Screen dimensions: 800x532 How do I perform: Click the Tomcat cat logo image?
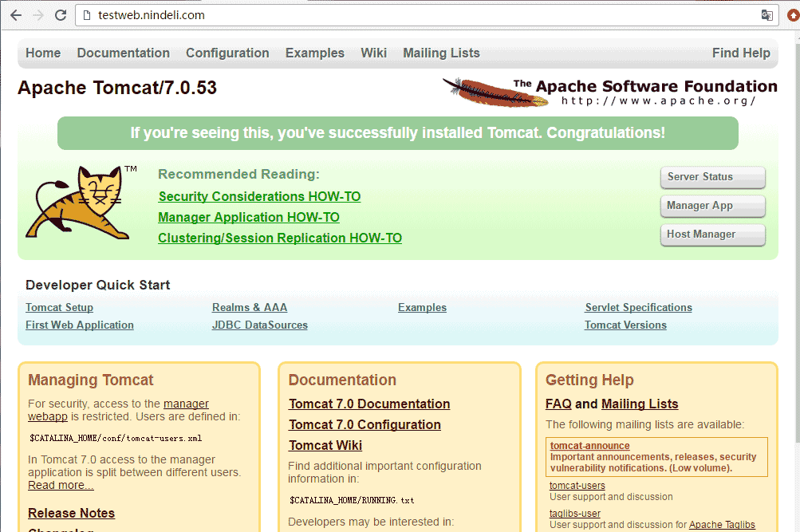[x=77, y=203]
